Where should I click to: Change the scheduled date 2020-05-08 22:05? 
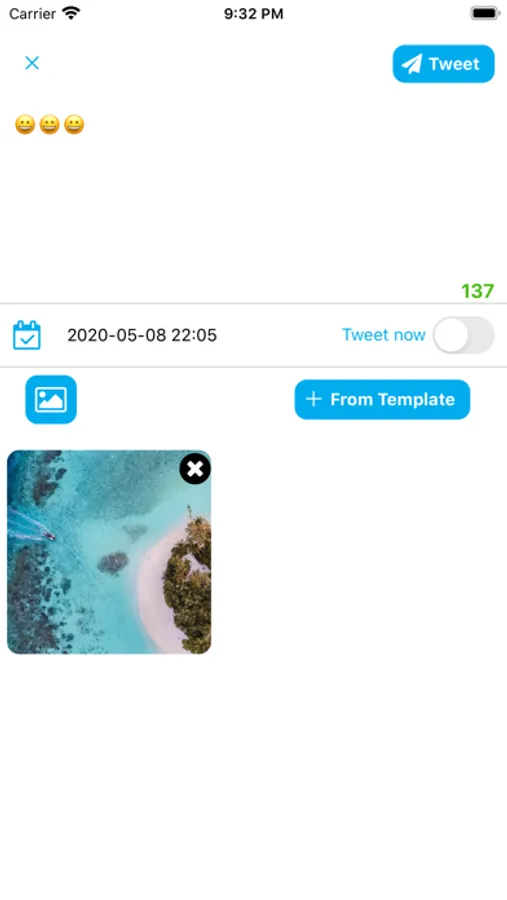142,335
